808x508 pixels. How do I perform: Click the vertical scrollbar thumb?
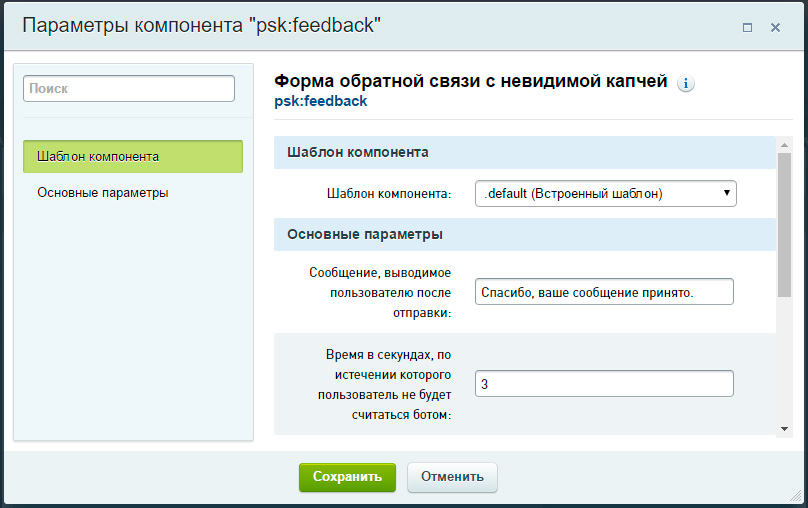(784, 225)
